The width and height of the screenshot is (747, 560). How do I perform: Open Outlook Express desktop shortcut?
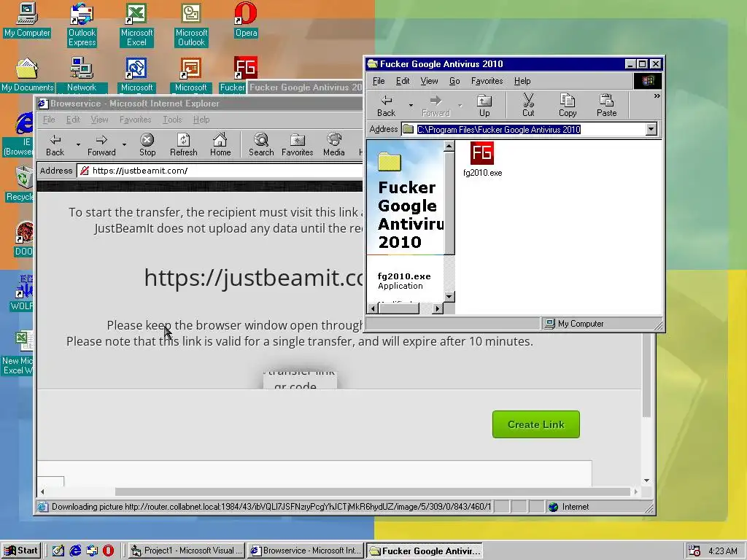[x=82, y=24]
